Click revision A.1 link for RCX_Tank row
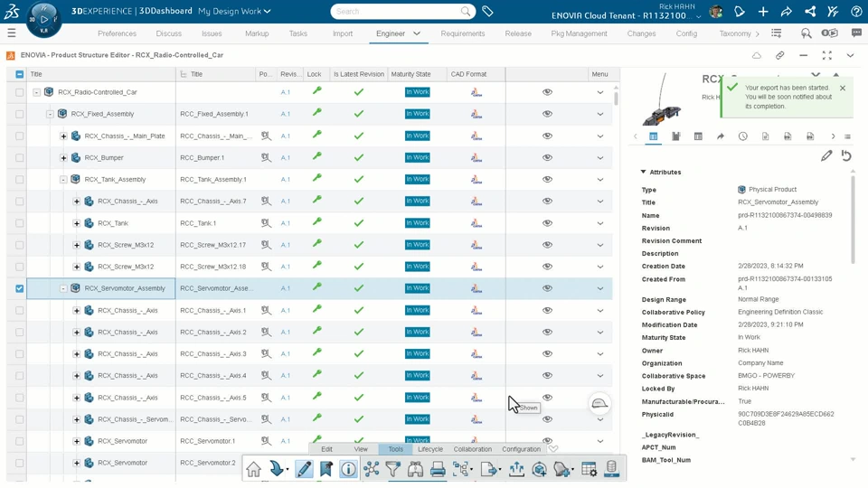Screen dimensions: 868x488 tap(285, 223)
